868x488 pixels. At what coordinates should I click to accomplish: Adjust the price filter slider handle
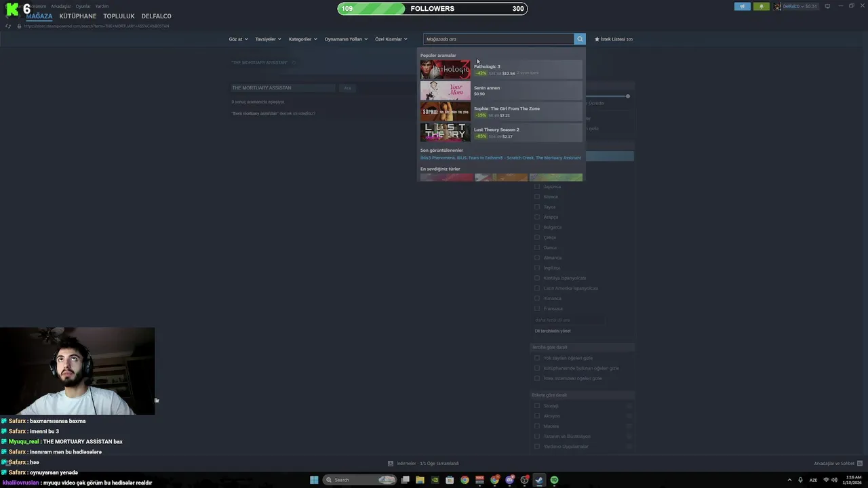(628, 96)
